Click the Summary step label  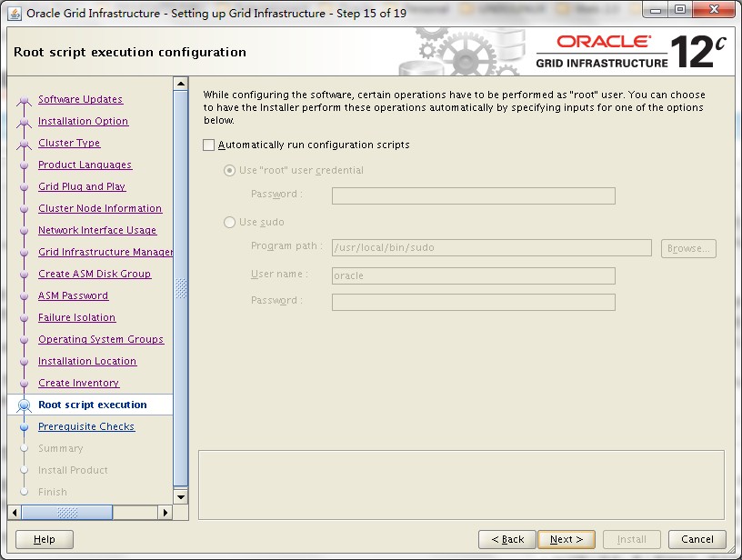(x=61, y=448)
